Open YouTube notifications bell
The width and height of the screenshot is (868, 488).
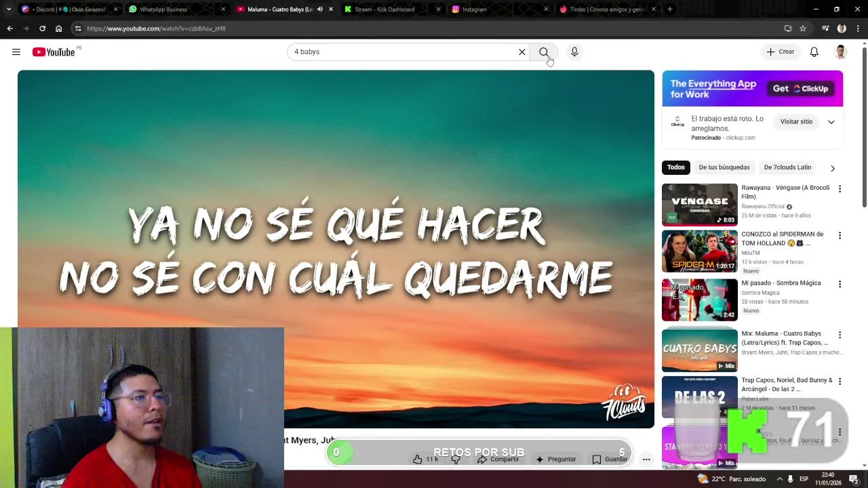(x=814, y=52)
